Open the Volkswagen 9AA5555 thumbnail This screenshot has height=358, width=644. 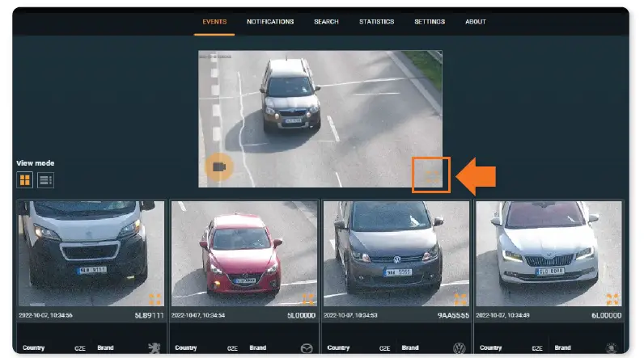pyautogui.click(x=396, y=254)
